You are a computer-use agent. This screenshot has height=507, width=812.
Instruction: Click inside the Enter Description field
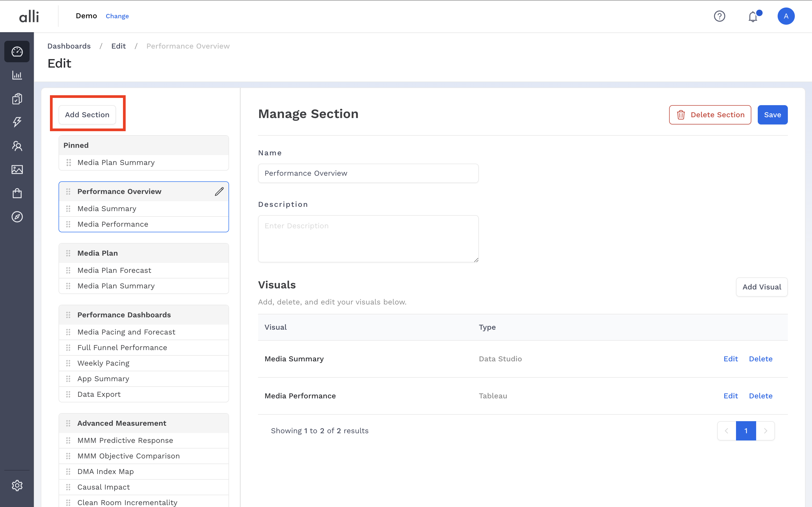coord(368,238)
